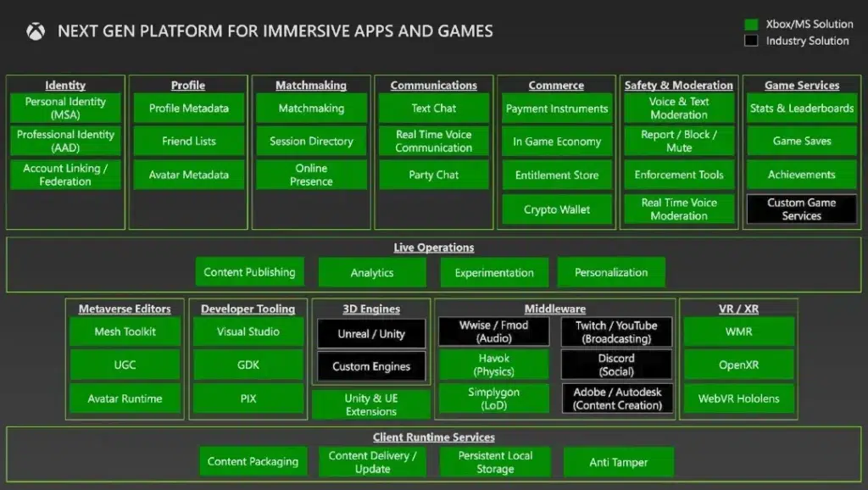Expand the Client Runtime Services header
The image size is (868, 490).
click(x=433, y=437)
